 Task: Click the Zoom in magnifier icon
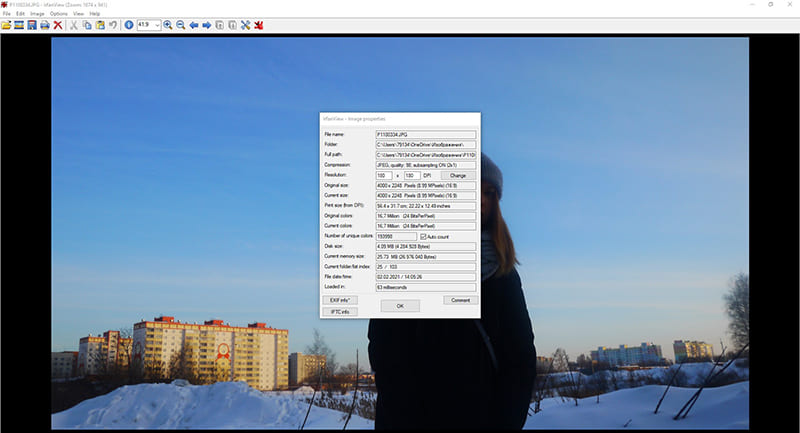[167, 25]
